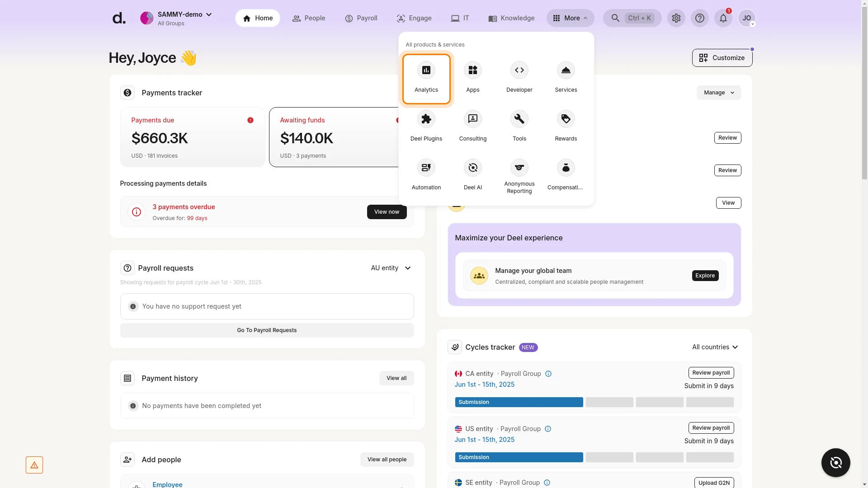Click View now for overdue payments

point(387,211)
